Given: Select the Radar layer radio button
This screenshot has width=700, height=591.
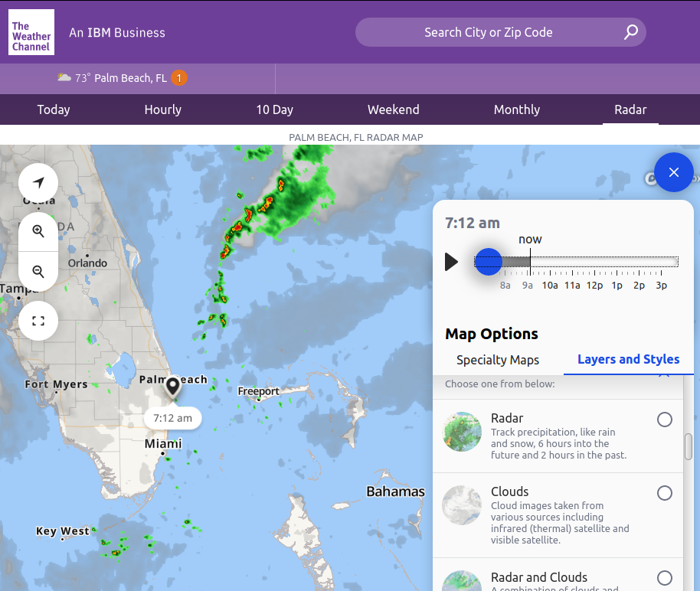Looking at the screenshot, I should click(x=664, y=420).
